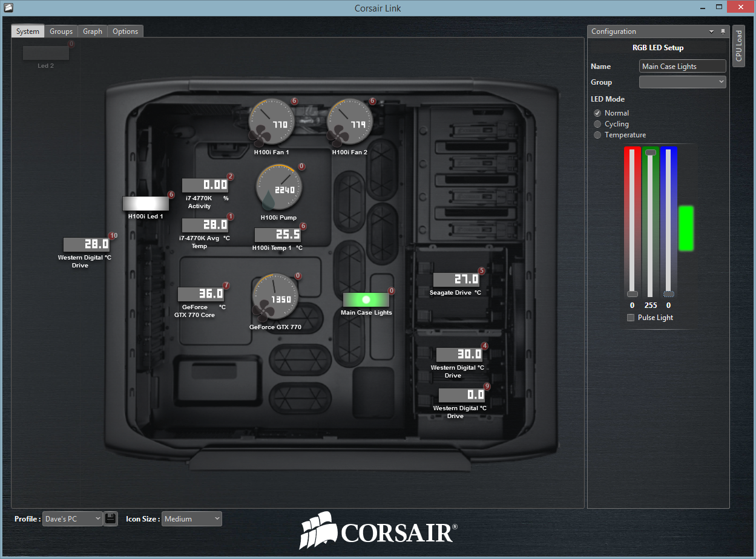The width and height of the screenshot is (756, 559).
Task: Open the Options tab
Action: [125, 31]
